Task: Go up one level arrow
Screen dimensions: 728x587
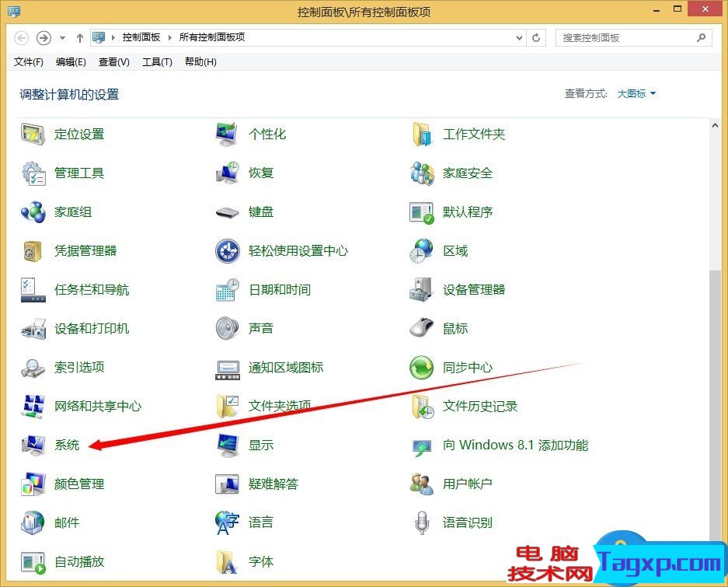Action: [x=80, y=38]
